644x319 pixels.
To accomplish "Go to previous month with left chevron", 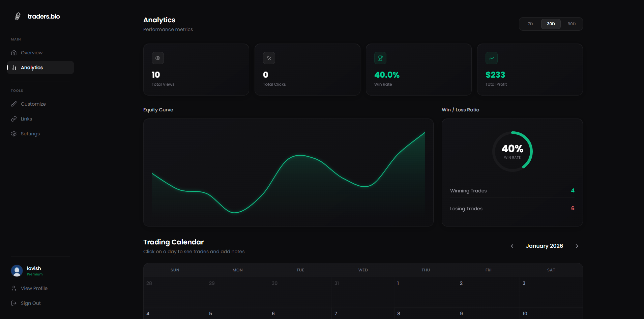I will click(512, 246).
